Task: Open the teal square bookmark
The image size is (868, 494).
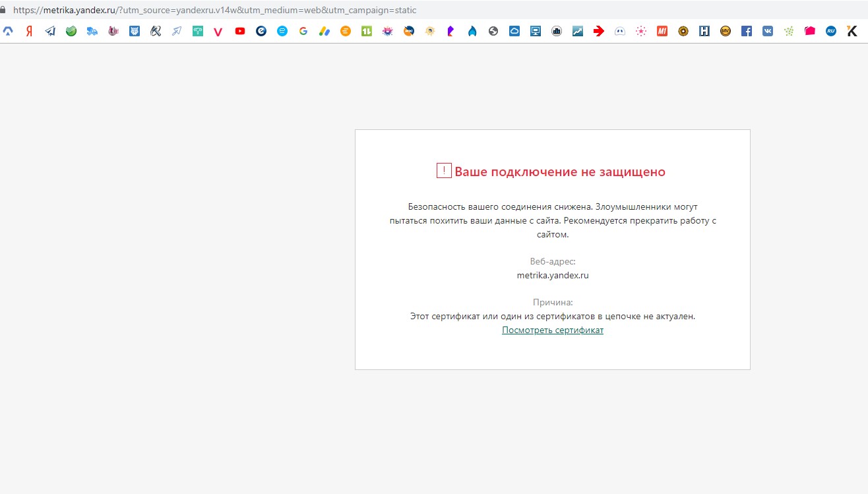Action: coord(198,31)
